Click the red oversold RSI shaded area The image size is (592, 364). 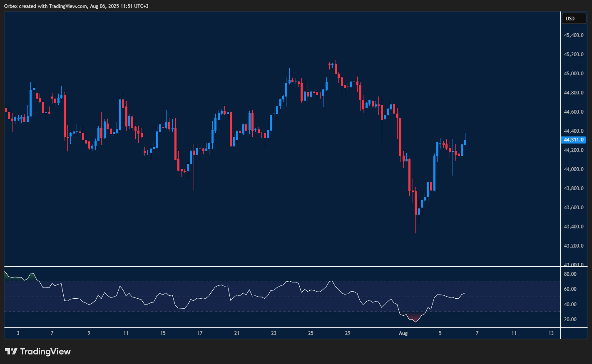click(x=414, y=318)
